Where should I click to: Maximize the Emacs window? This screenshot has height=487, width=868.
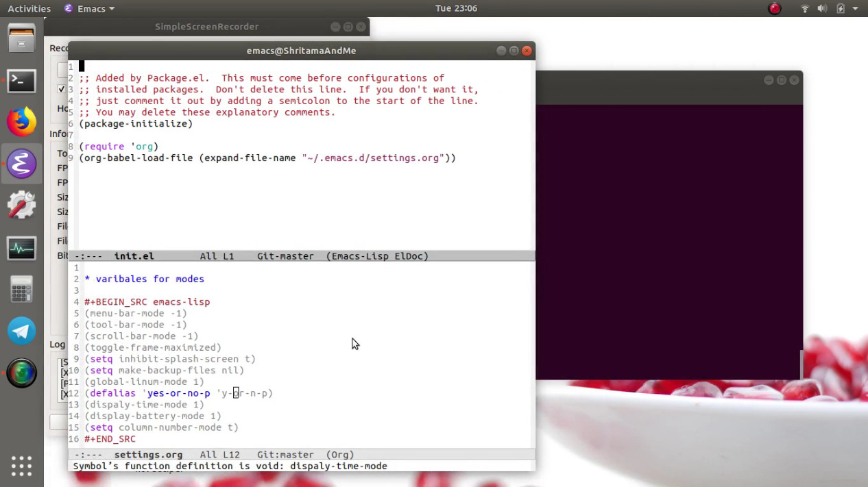pyautogui.click(x=514, y=51)
